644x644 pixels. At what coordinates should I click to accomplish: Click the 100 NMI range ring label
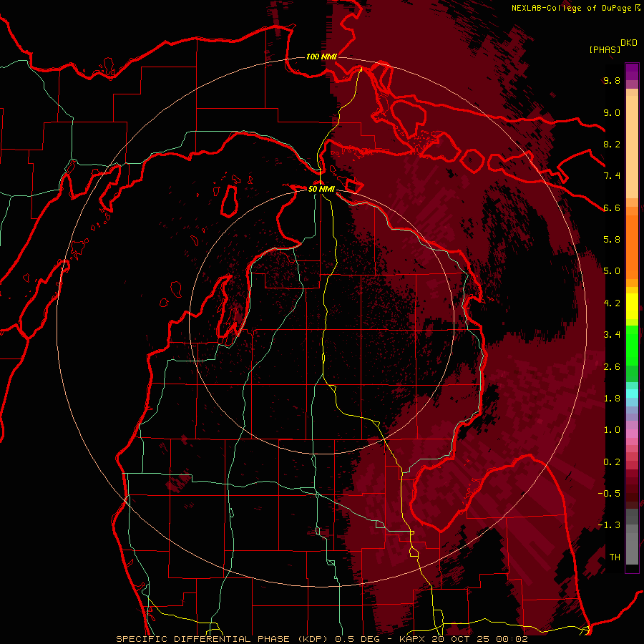pos(321,57)
